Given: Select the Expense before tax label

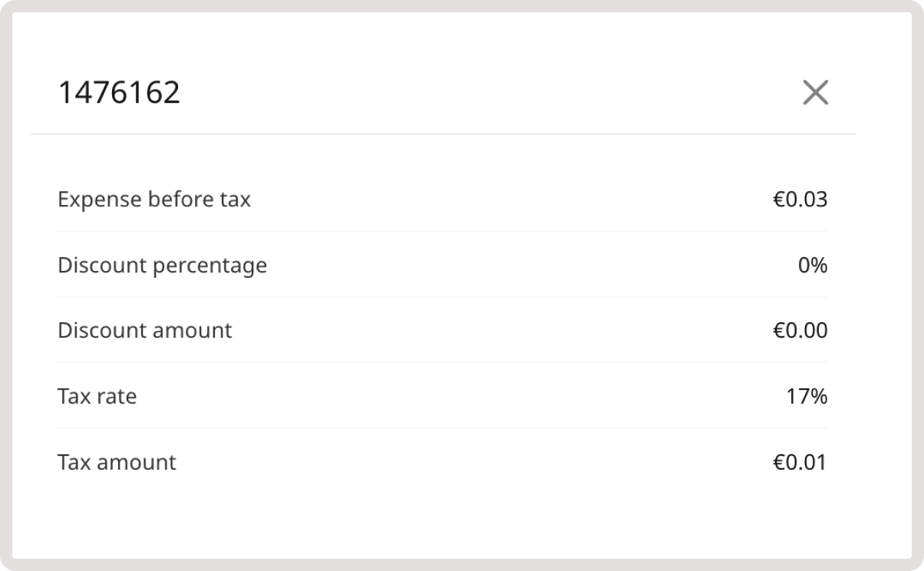Looking at the screenshot, I should click(x=153, y=199).
